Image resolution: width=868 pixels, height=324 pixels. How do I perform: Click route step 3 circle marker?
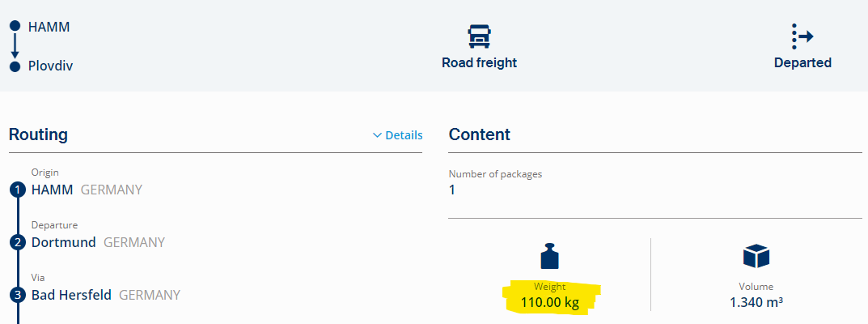tap(18, 295)
